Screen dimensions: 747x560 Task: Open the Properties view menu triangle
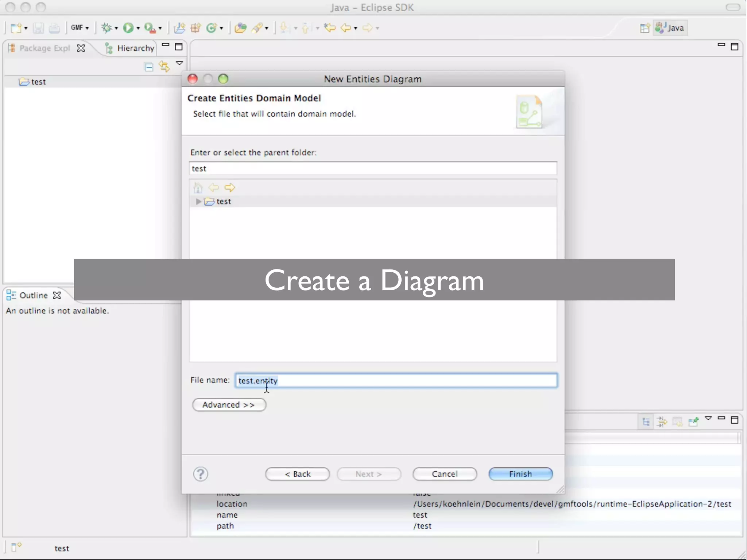point(708,419)
